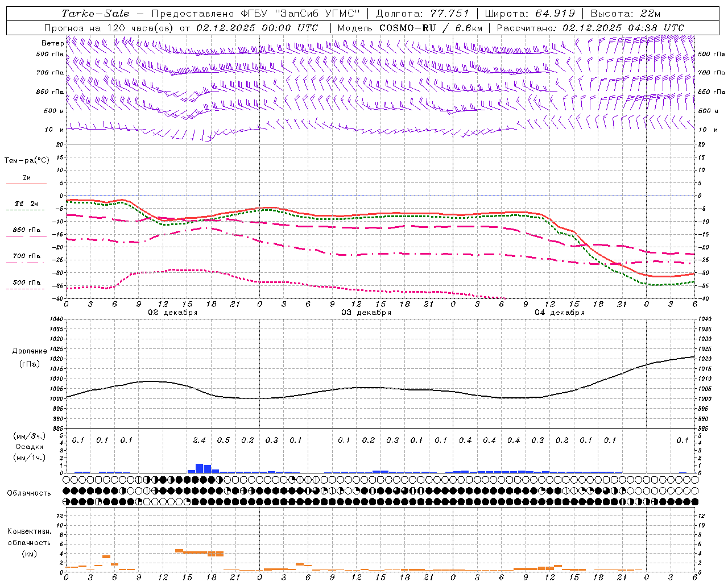Viewport: 728px width, 582px height.
Task: Click the model name COSMO-RU / 6.6км
Action: pyautogui.click(x=431, y=28)
